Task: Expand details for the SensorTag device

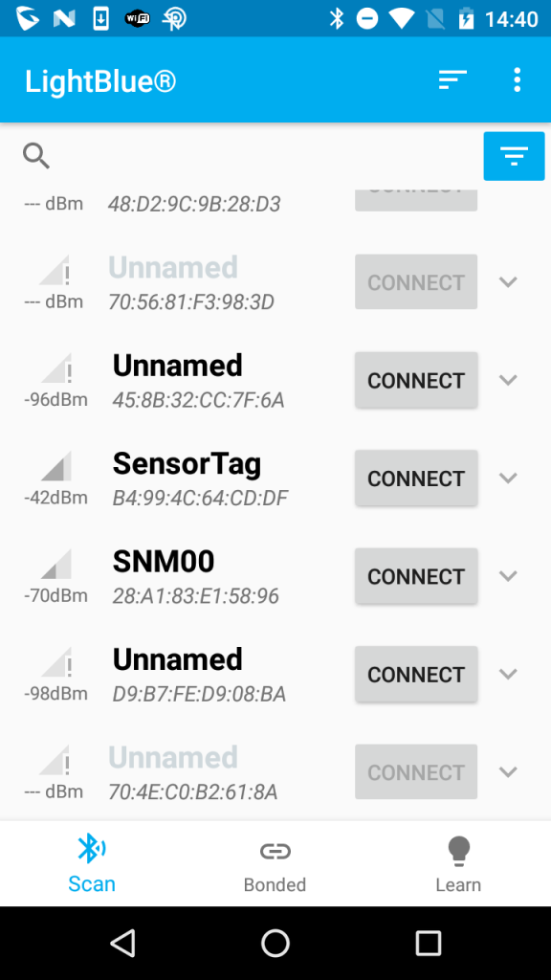Action: point(508,478)
